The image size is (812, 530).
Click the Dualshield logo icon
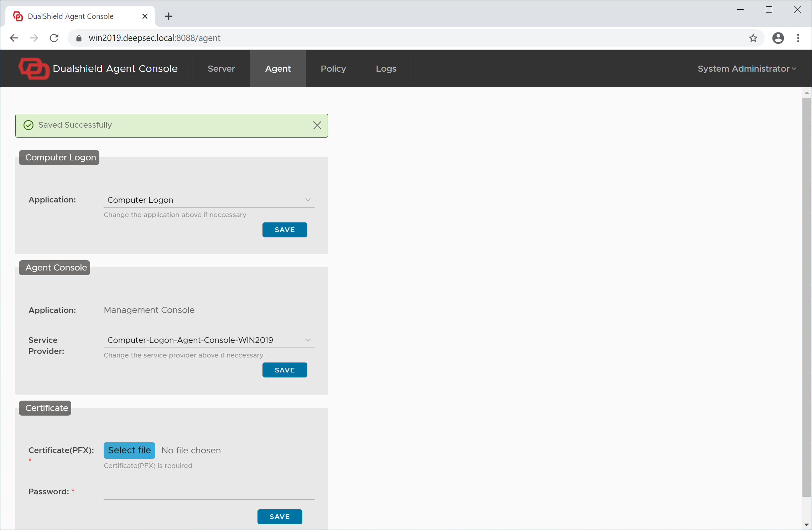click(x=34, y=68)
